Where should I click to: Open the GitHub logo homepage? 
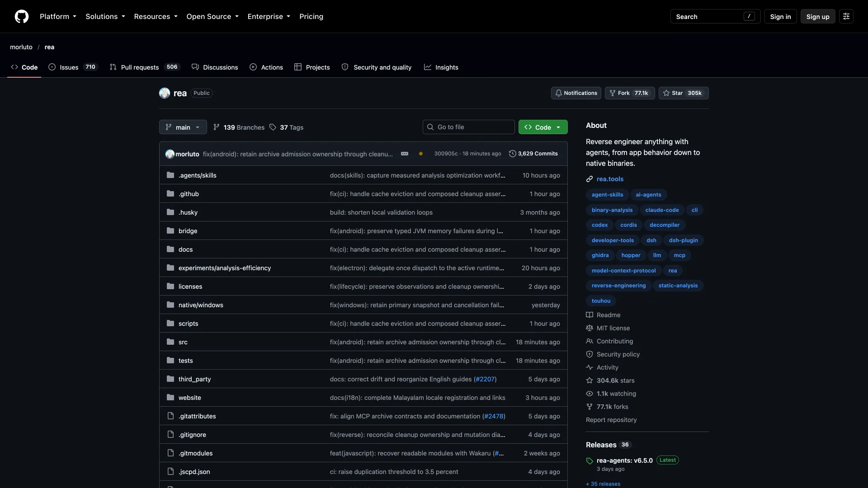[x=22, y=16]
